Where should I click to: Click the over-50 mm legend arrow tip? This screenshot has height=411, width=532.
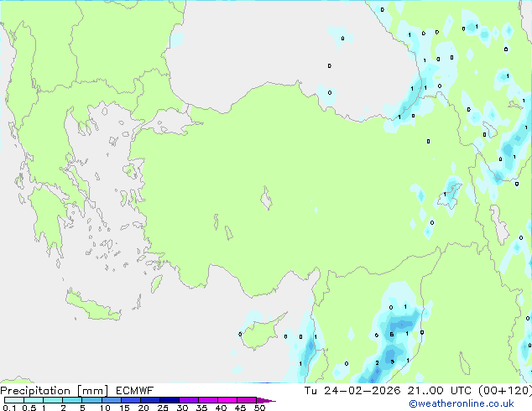266,400
